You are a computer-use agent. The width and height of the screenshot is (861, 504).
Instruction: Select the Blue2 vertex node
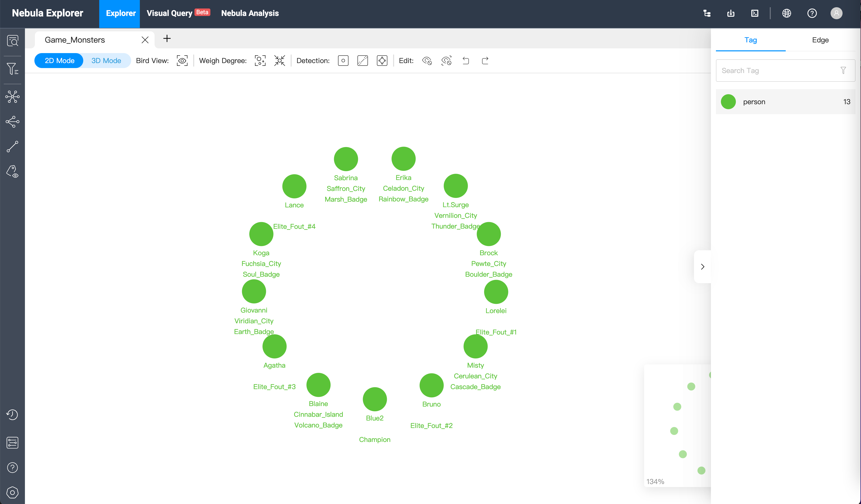point(374,400)
